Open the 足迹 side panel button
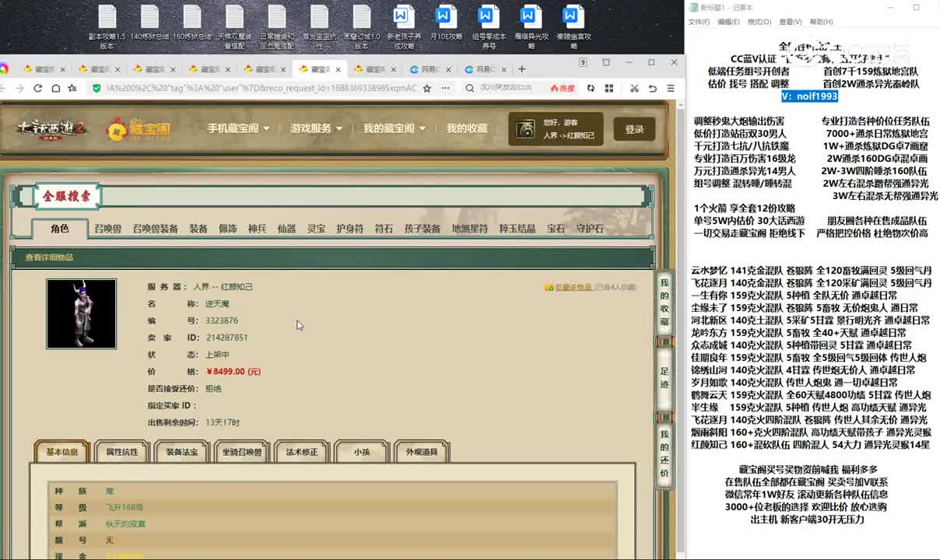This screenshot has height=560, width=940. 665,378
